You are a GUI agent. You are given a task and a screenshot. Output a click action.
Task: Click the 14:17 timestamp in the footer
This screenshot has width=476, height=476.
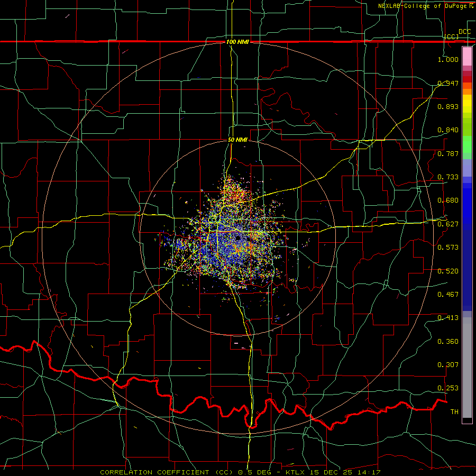point(368,472)
